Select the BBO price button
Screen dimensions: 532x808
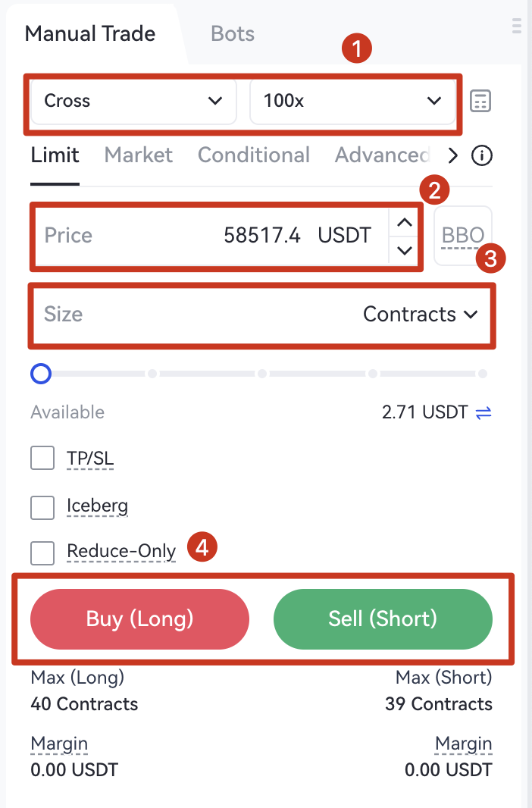tap(462, 236)
